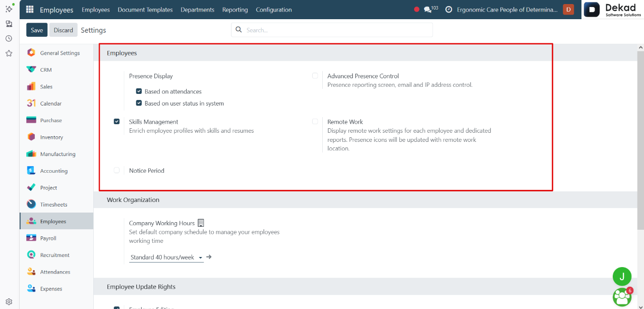Click the Dekad Software Solutions logo
Image resolution: width=644 pixels, height=309 pixels.
tap(613, 10)
